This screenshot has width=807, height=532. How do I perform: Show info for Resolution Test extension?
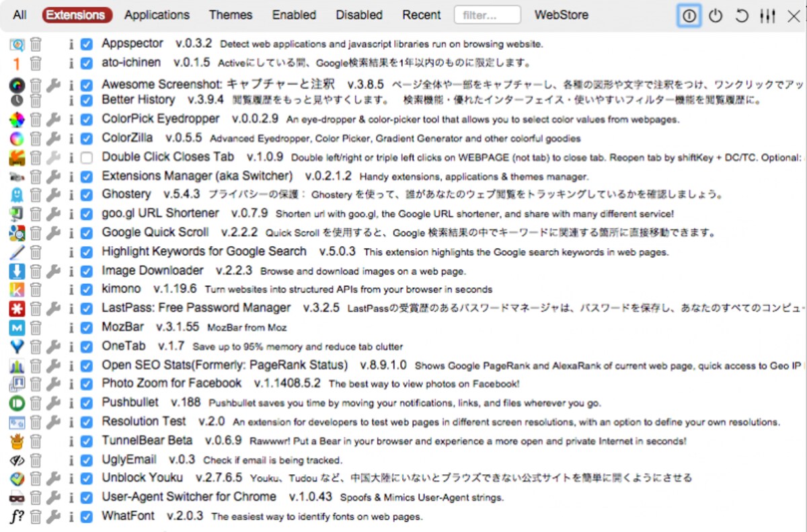[71, 422]
